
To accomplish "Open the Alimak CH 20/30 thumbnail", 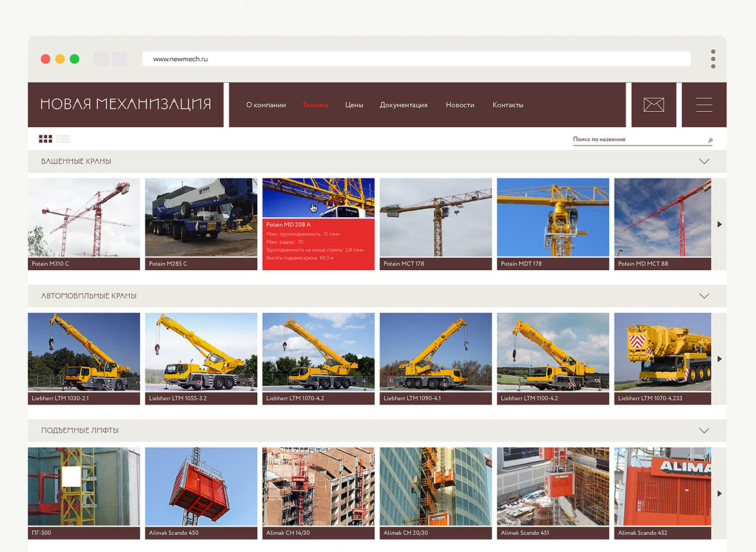I will click(436, 493).
